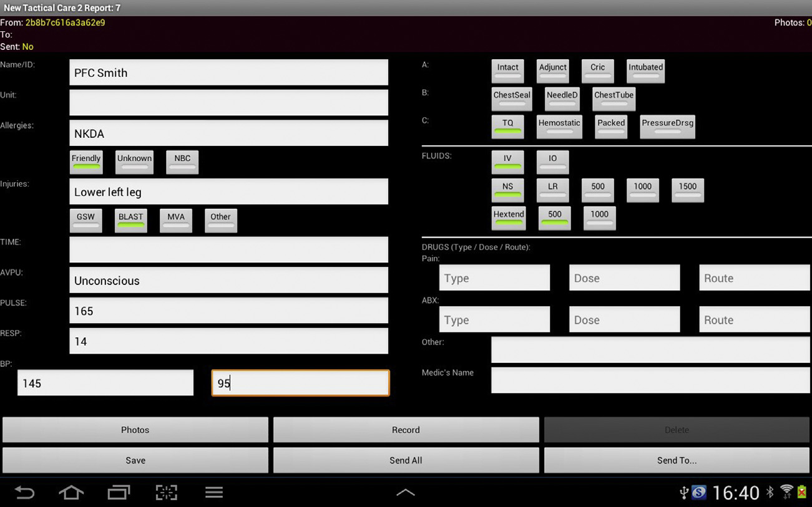Viewport: 812px width, 507px height.
Task: Focus the PULSE input field
Action: 228,311
